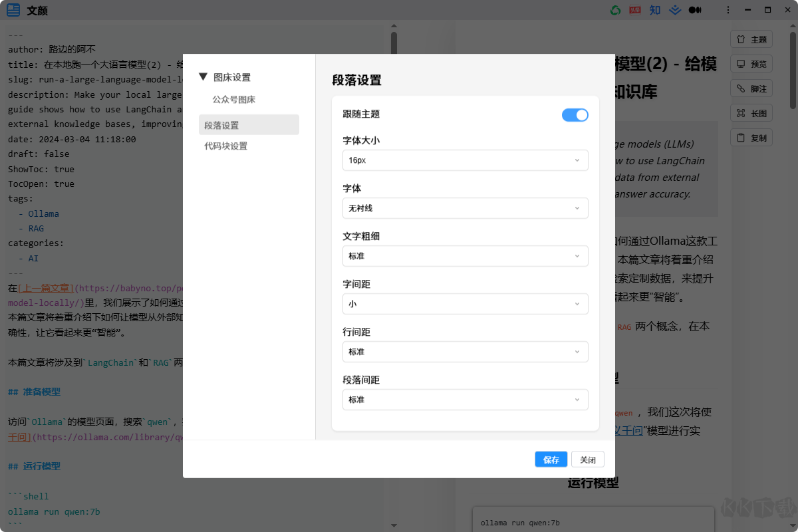Click the far-right sidebar scrollbar thumb
798x532 pixels.
pyautogui.click(x=793, y=70)
